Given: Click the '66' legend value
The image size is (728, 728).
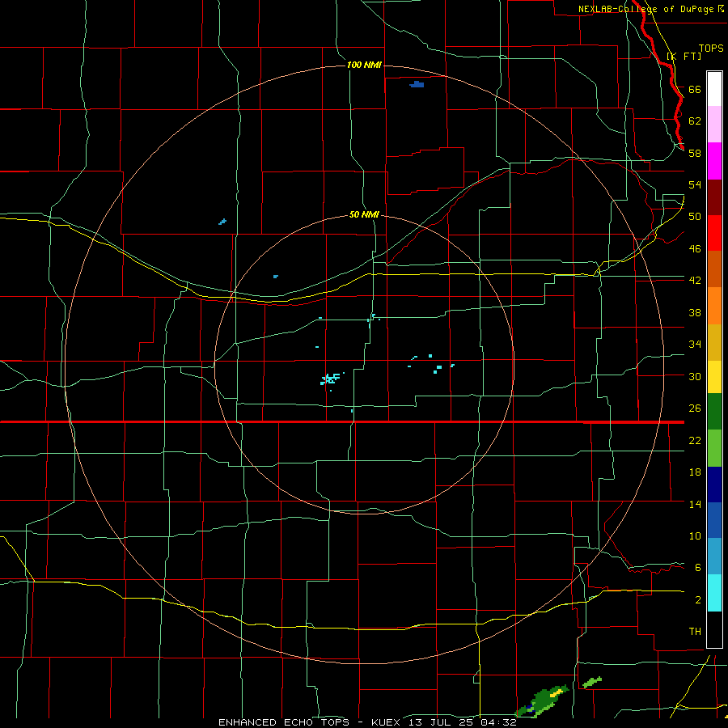Looking at the screenshot, I should (x=695, y=90).
